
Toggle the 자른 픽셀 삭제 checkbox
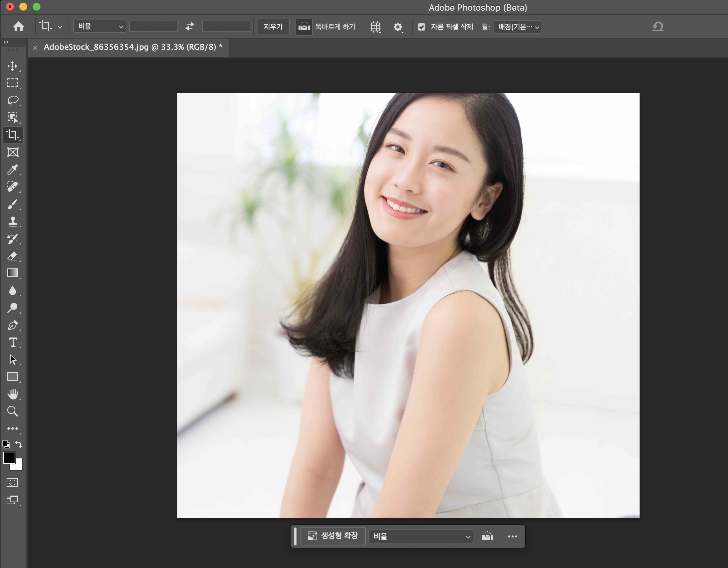pyautogui.click(x=421, y=27)
